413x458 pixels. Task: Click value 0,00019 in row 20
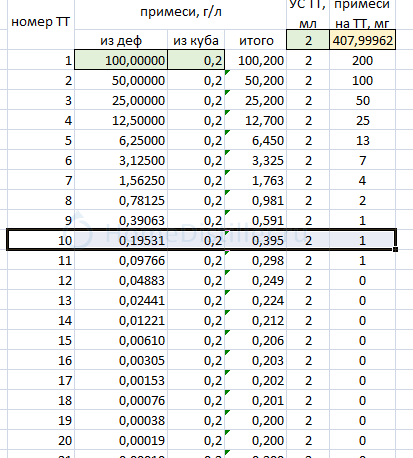[x=121, y=440]
